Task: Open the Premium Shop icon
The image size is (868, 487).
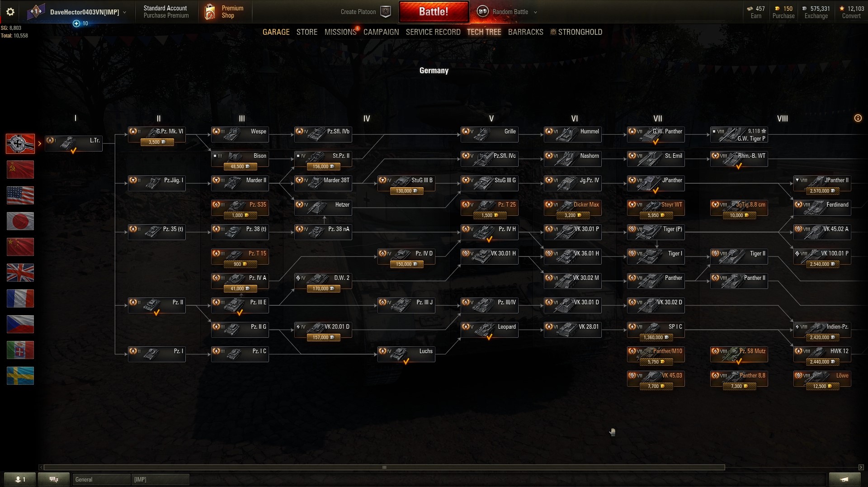Action: click(x=210, y=12)
